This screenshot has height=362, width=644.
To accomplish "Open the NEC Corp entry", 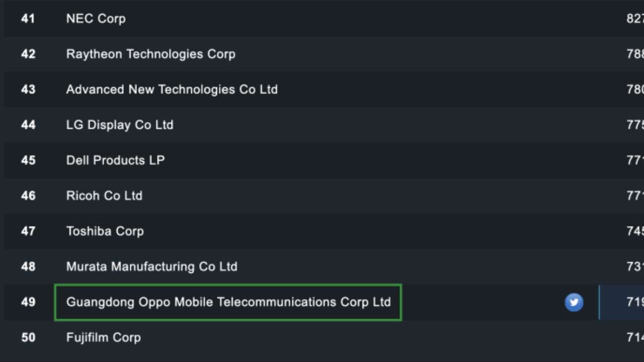I will click(x=96, y=19).
